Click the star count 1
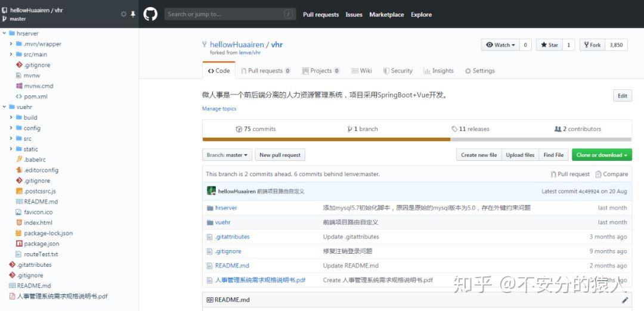The height and width of the screenshot is (311, 644). [568, 45]
